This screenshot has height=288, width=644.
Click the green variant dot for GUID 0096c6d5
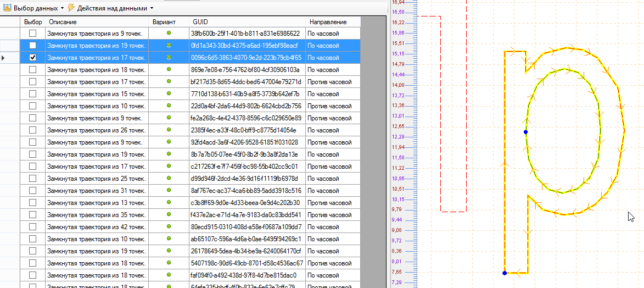tap(169, 57)
